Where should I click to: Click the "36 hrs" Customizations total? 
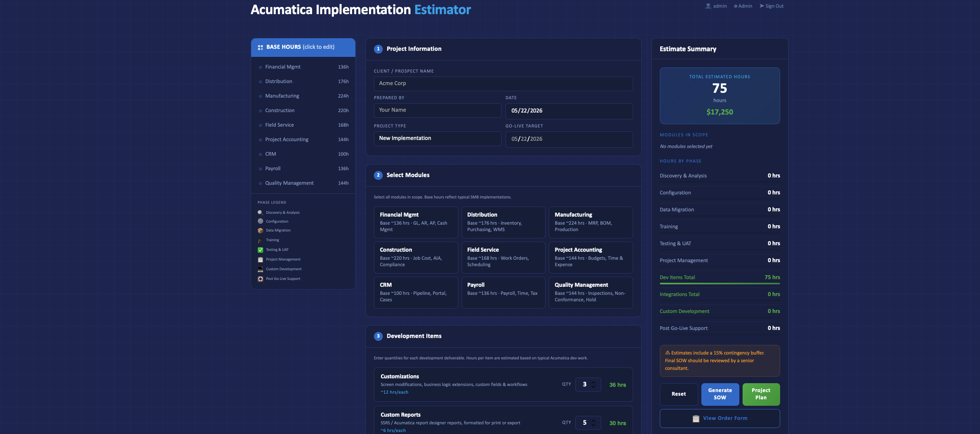point(617,385)
